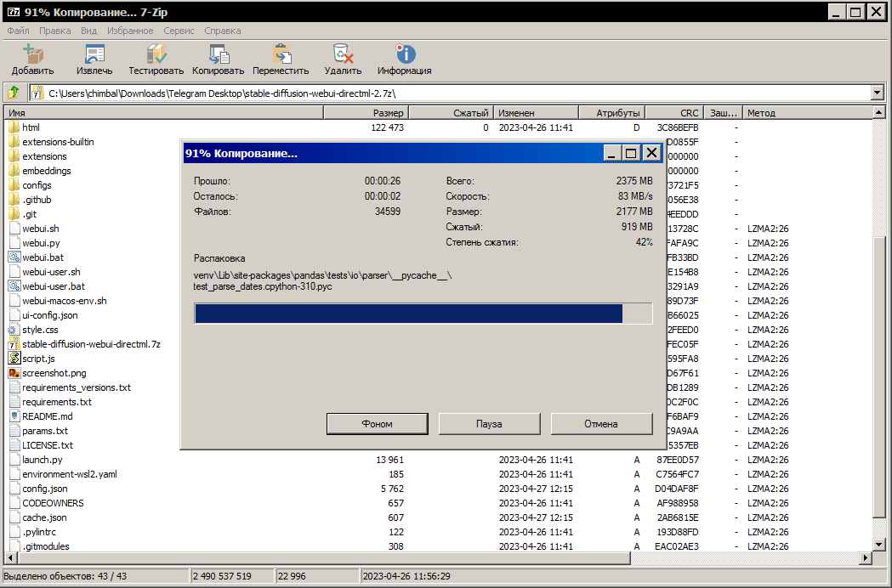Image resolution: width=892 pixels, height=588 pixels.
Task: Click the screenshot.png image icon
Action: (x=14, y=373)
